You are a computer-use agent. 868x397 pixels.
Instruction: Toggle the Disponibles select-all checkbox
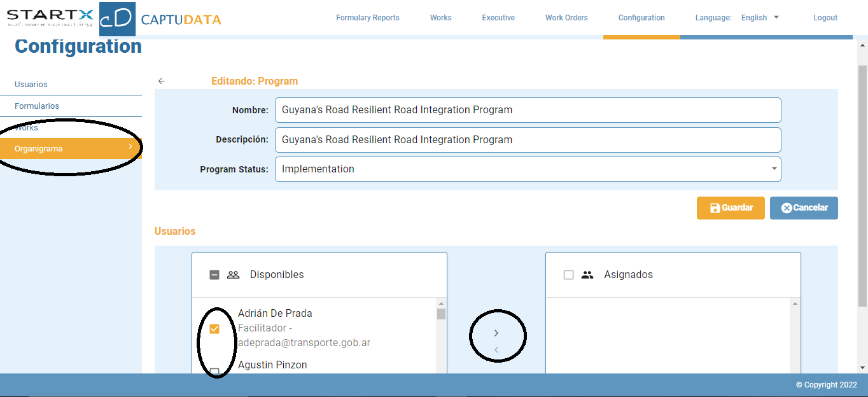tap(214, 275)
